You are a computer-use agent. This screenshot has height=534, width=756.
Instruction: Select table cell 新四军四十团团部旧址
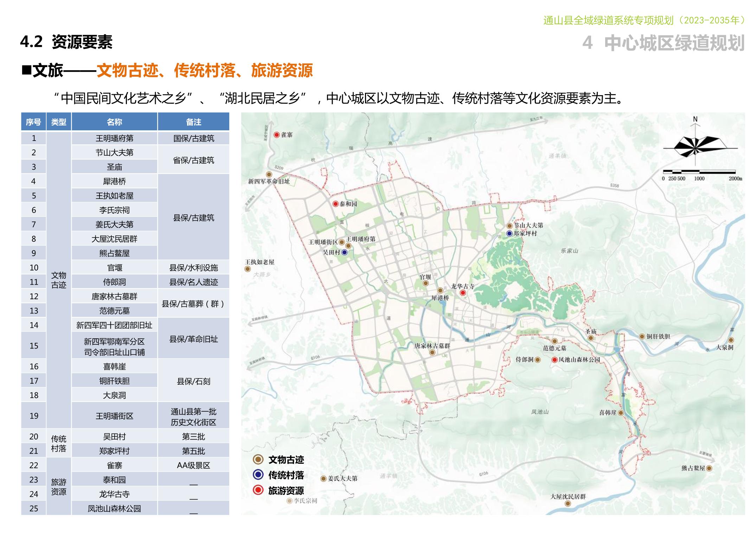point(114,325)
